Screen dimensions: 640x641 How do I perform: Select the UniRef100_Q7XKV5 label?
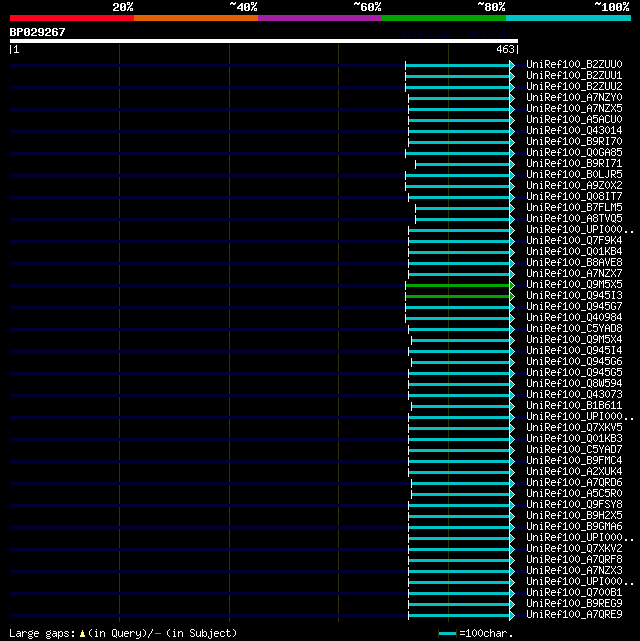click(x=574, y=428)
